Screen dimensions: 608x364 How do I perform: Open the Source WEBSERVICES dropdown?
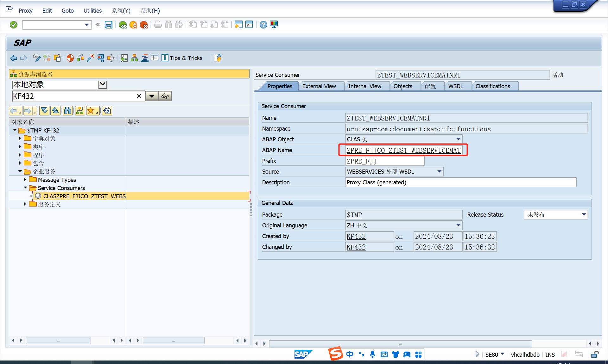click(439, 171)
